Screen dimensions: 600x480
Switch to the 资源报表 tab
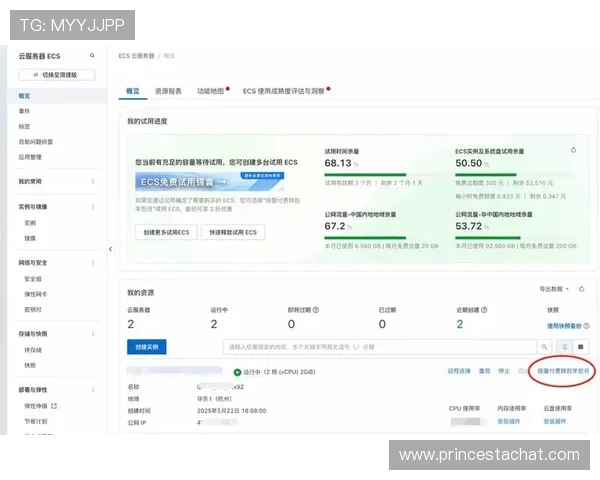[168, 91]
